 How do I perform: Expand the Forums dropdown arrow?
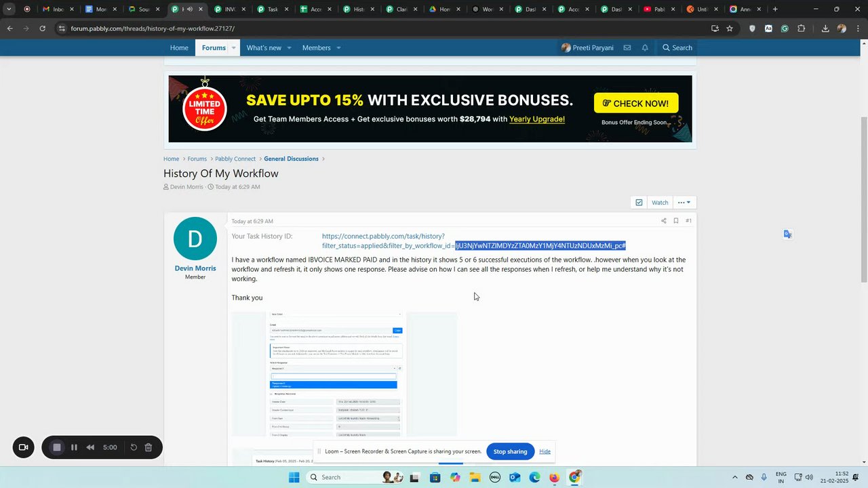(233, 48)
